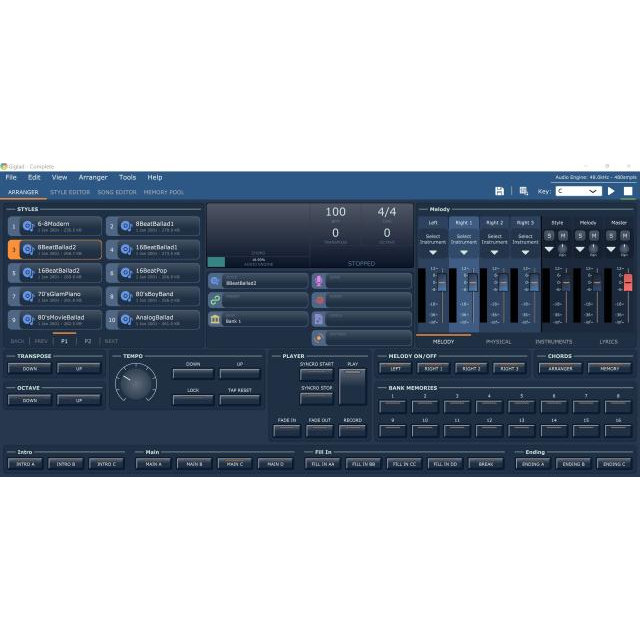This screenshot has width=640, height=640.
Task: Click the red Master volume fader
Action: [x=628, y=282]
